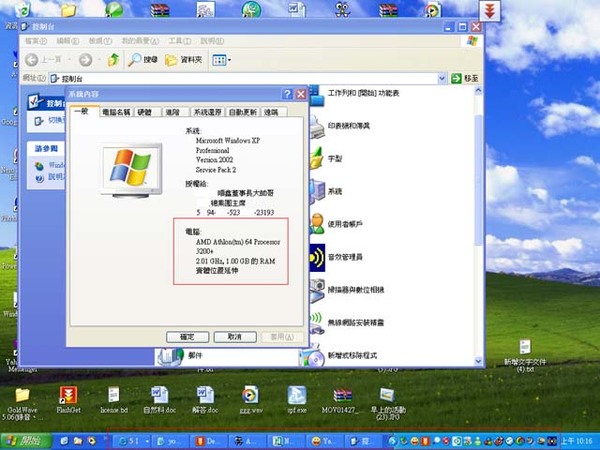Open the 檢視 menu
Viewport: 600px width, 450px height.
coord(100,41)
